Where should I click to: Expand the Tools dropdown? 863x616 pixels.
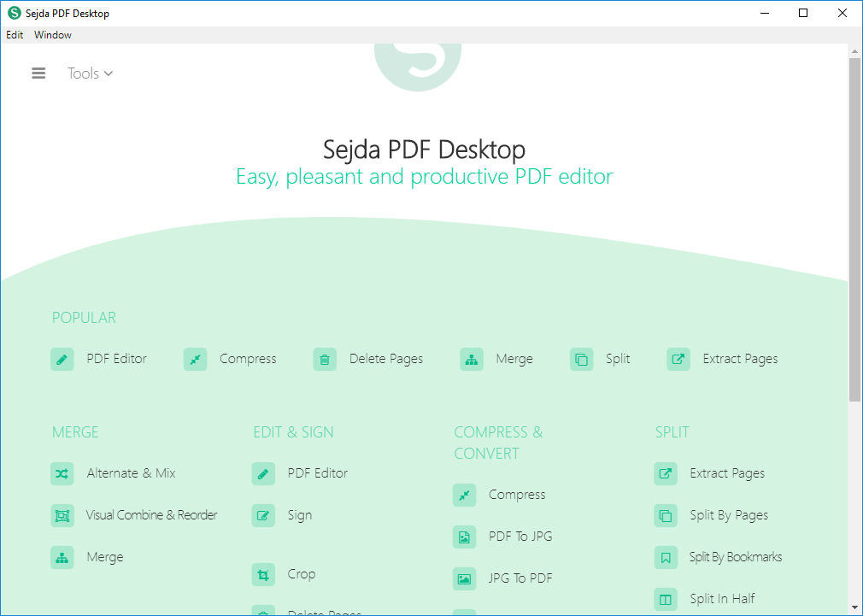(91, 73)
